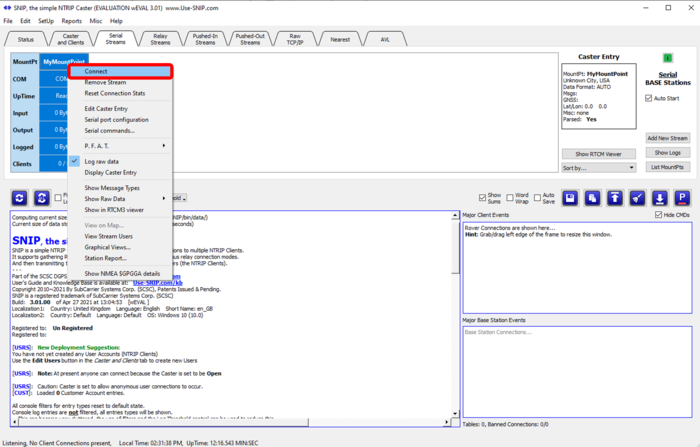Open the partially hidden threshold dropdown
700x447 pixels.
tap(180, 198)
